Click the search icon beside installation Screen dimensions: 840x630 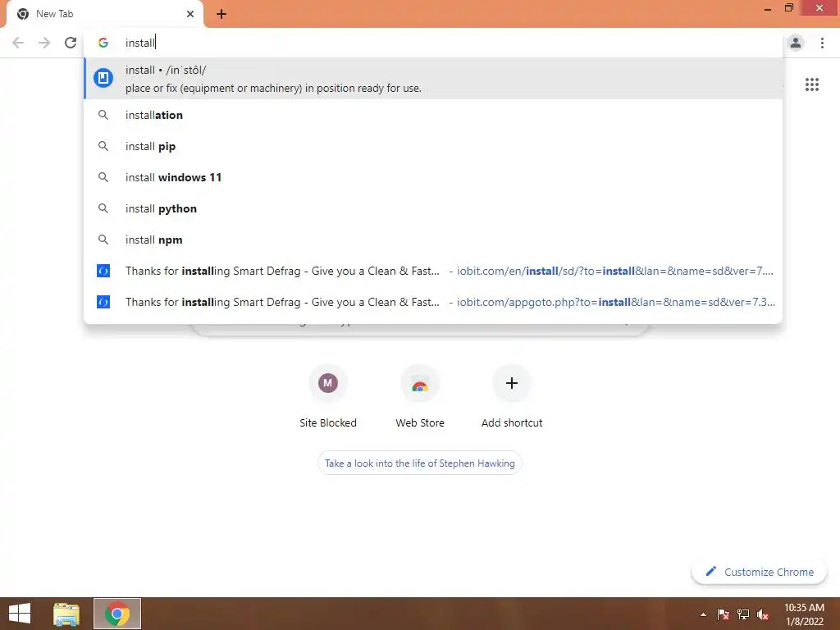[x=103, y=115]
